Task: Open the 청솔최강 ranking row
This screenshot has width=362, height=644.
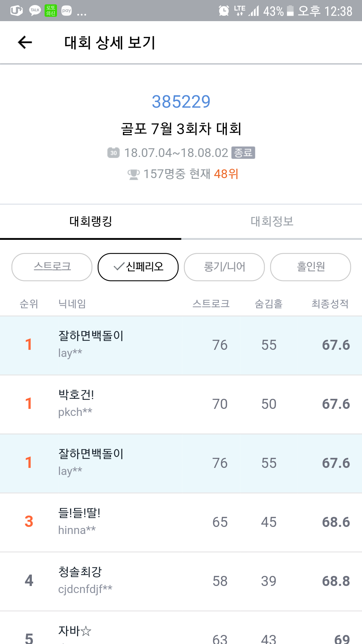Action: coord(181,581)
